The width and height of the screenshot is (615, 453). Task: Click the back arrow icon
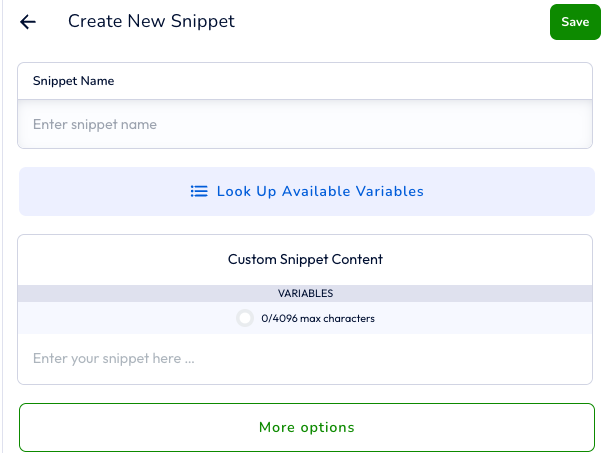click(28, 22)
